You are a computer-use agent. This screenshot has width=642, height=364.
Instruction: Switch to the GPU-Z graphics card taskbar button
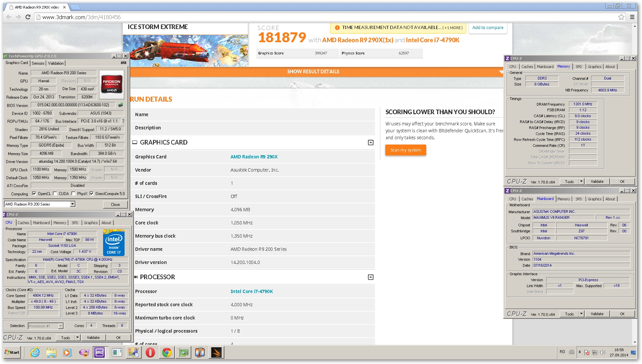coord(183,352)
